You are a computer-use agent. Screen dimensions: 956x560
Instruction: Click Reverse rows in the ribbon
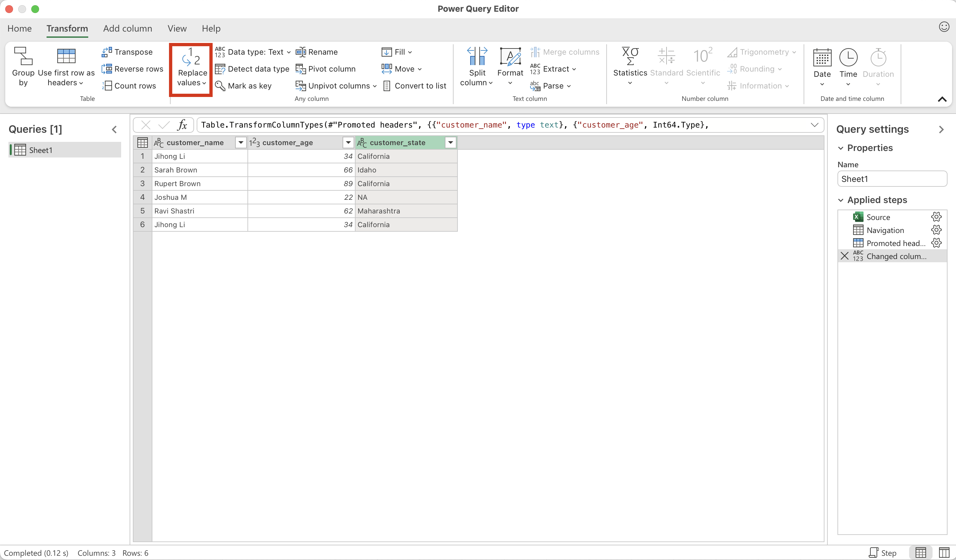[133, 69]
